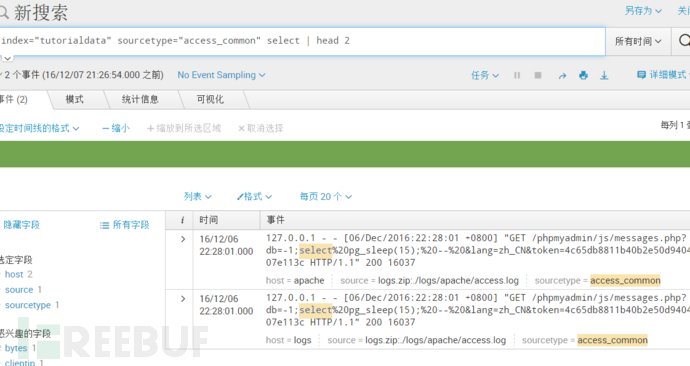The image size is (690, 366).
Task: Open No Event Sampling dropdown
Action: tap(221, 75)
